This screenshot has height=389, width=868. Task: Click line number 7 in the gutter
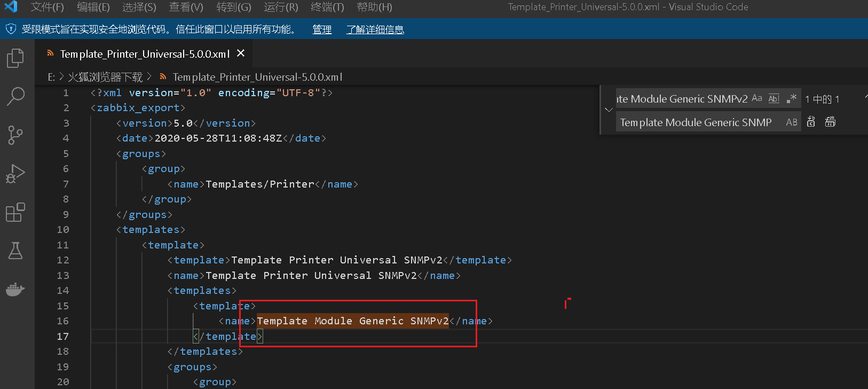pos(66,184)
